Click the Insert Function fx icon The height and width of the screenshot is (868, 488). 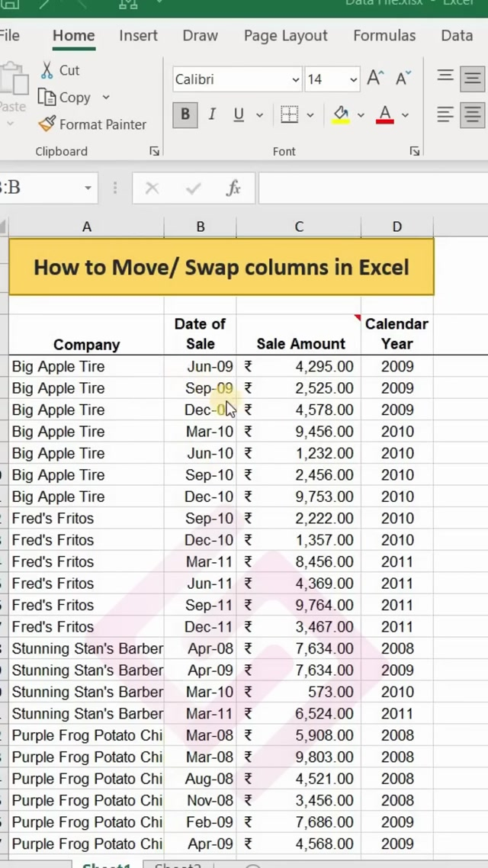233,188
